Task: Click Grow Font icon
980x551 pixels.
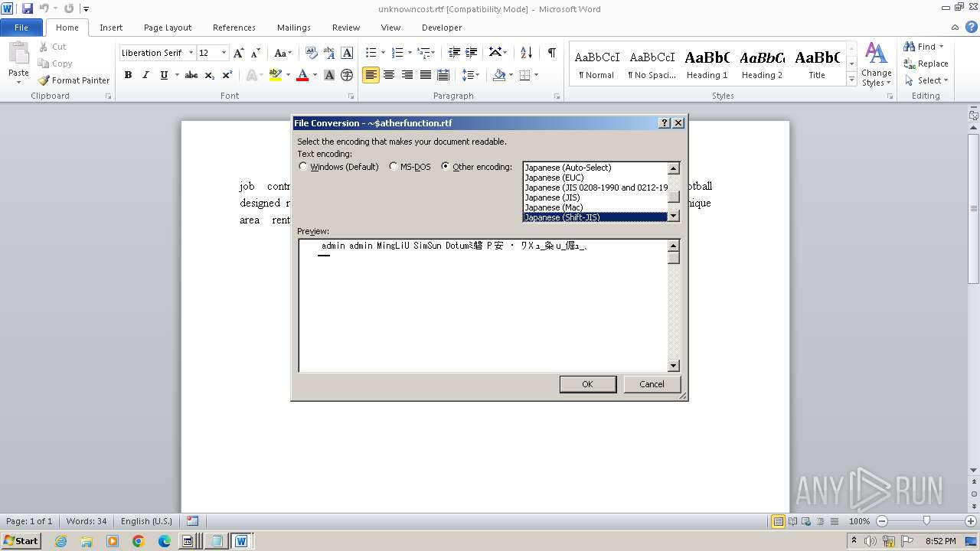Action: click(x=239, y=53)
